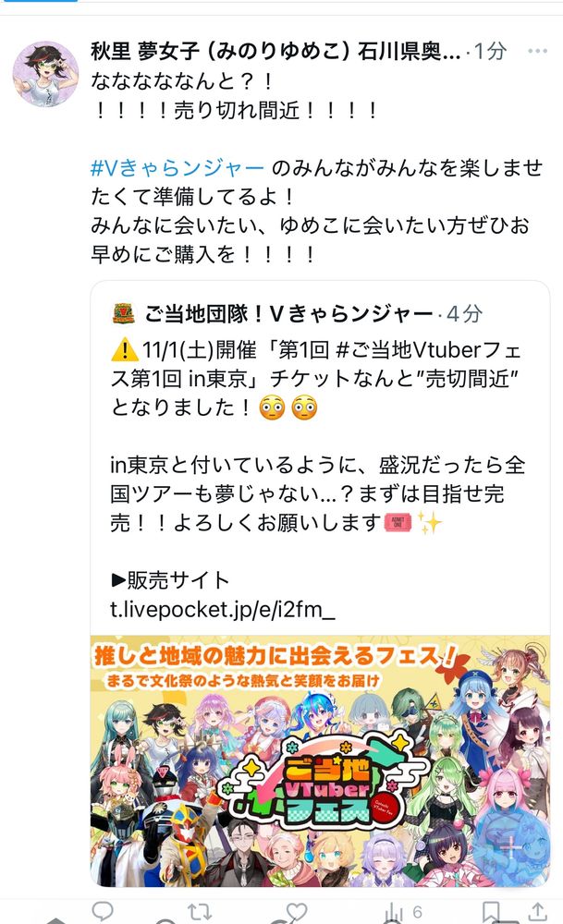Open the three-dot more options menu
The height and width of the screenshot is (924, 563).
point(538,51)
